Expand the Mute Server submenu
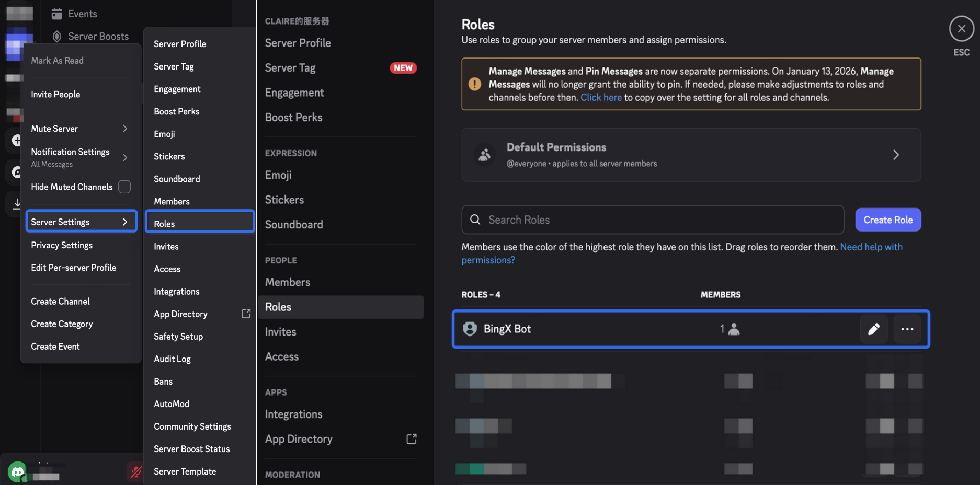The height and width of the screenshot is (485, 980). tap(124, 129)
